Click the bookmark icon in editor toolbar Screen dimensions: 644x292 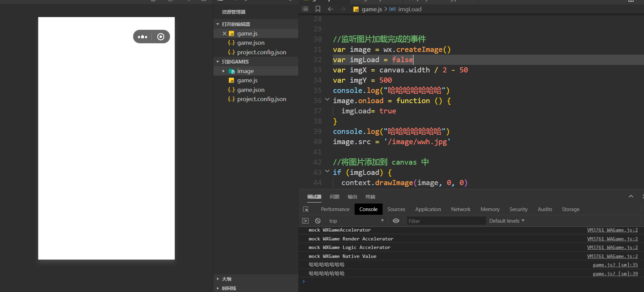(x=318, y=9)
